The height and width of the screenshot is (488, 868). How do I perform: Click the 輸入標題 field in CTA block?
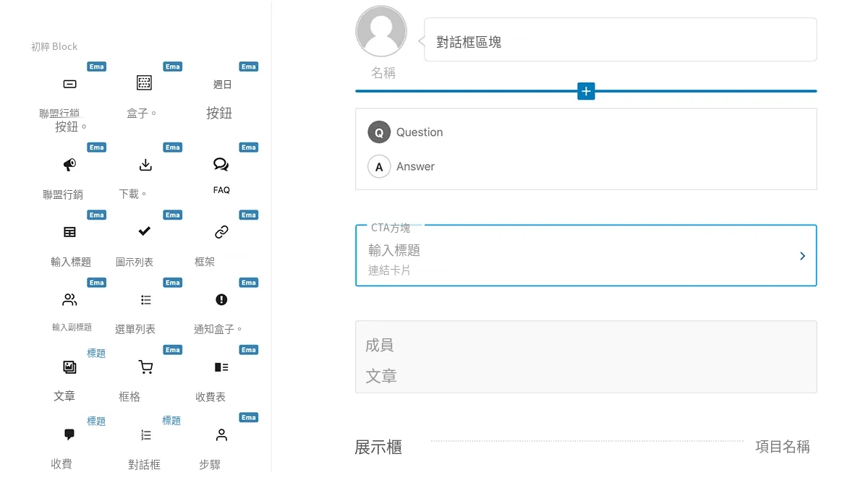(394, 250)
